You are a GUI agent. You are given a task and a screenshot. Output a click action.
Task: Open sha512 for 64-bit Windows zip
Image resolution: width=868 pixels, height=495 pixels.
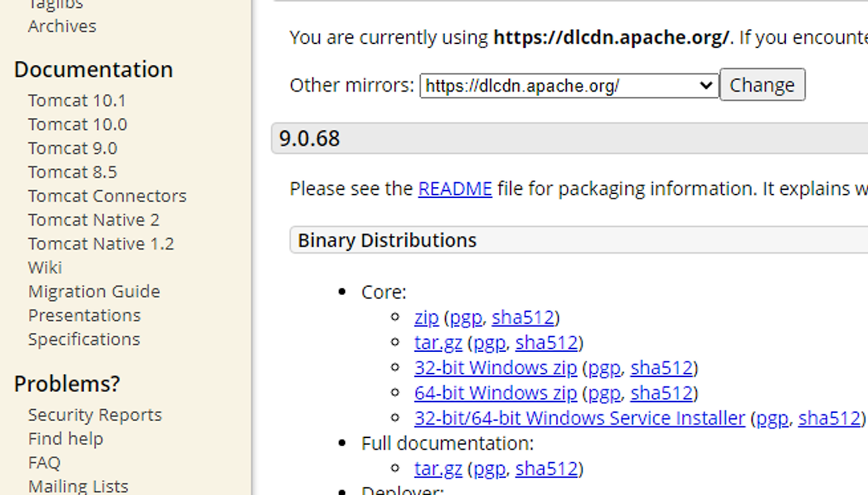click(x=662, y=393)
